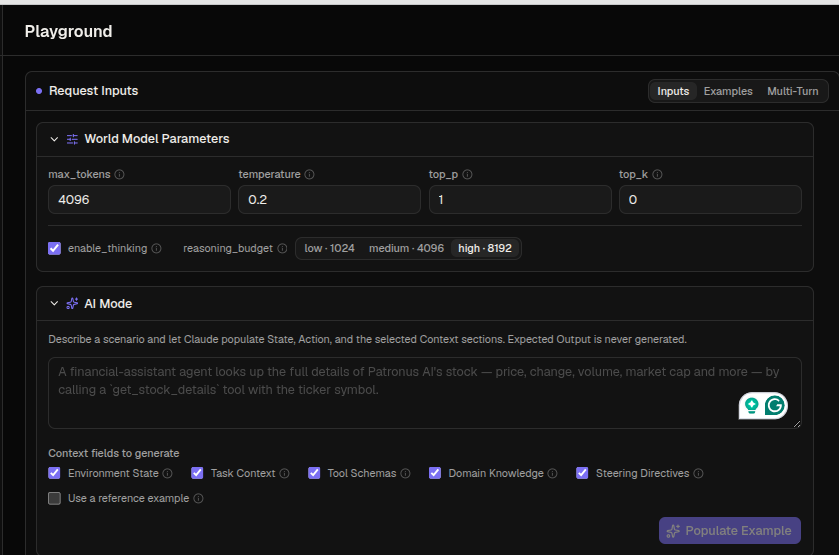Click the Steering Directives info icon
The width and height of the screenshot is (839, 555).
(x=698, y=473)
